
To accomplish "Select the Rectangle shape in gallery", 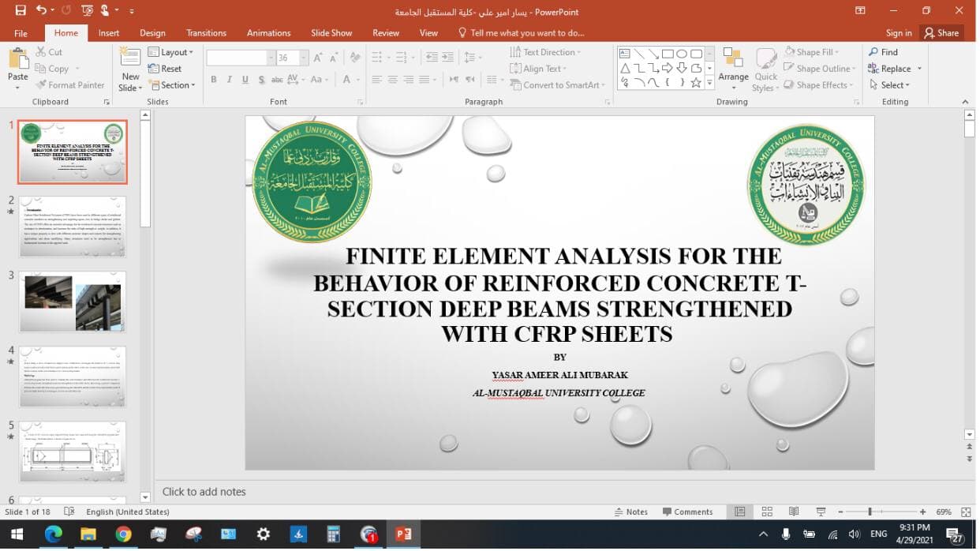I will [x=668, y=54].
